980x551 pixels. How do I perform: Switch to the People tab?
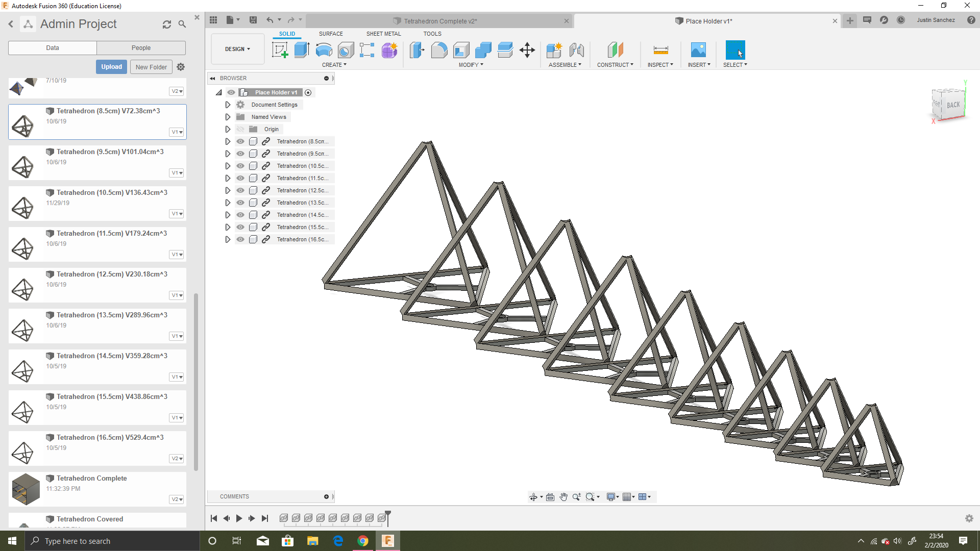pyautogui.click(x=141, y=48)
